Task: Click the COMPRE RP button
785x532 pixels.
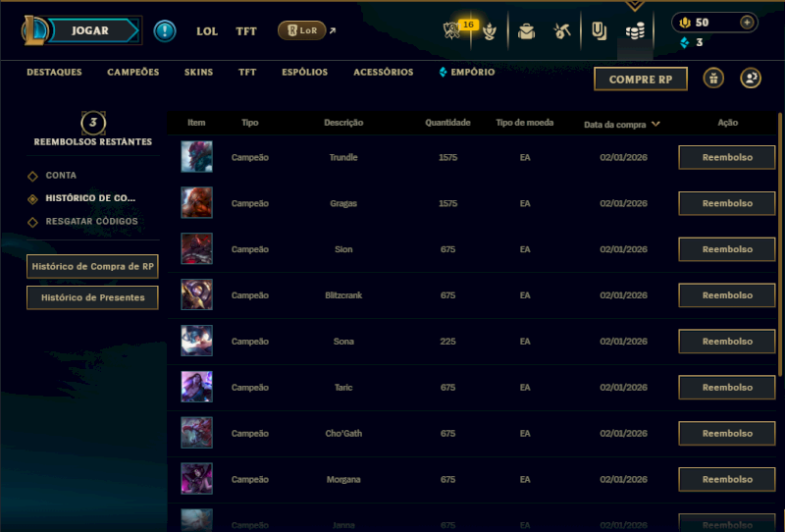Action: coord(641,80)
